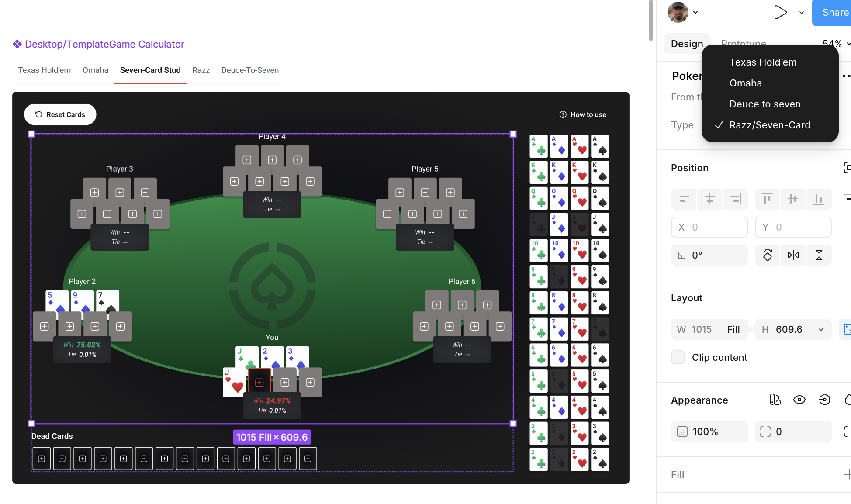Click the flip horizontal icon
The height and width of the screenshot is (504, 851).
coord(793,255)
